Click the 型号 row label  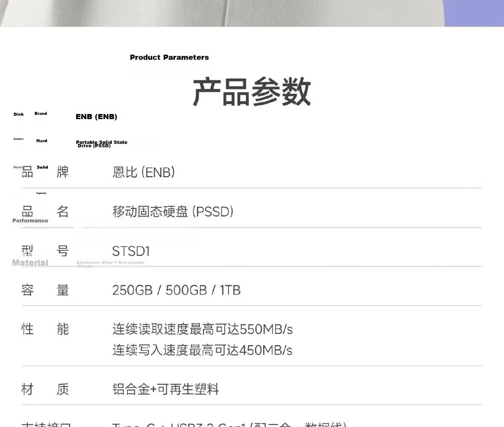tap(45, 251)
